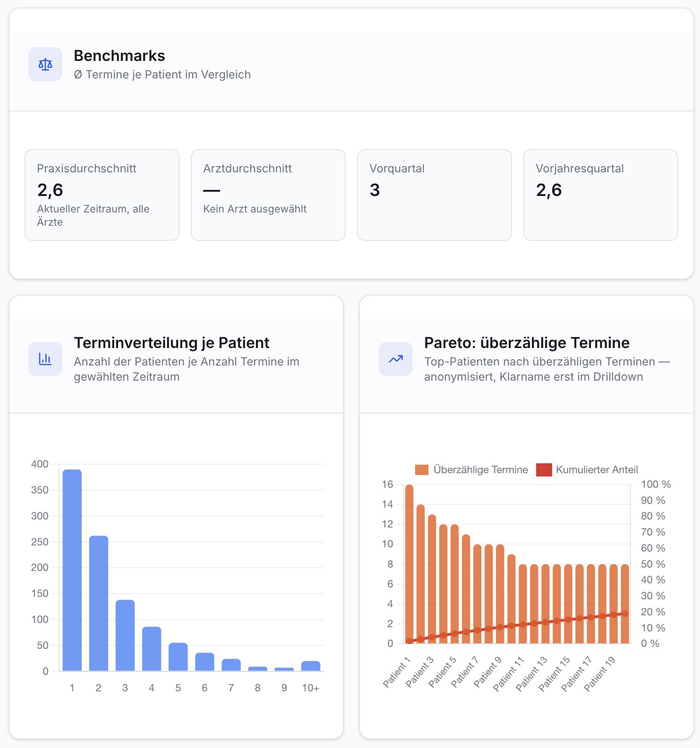Click the scales icon beside Benchmarks
Image resolution: width=700 pixels, height=748 pixels.
45,64
